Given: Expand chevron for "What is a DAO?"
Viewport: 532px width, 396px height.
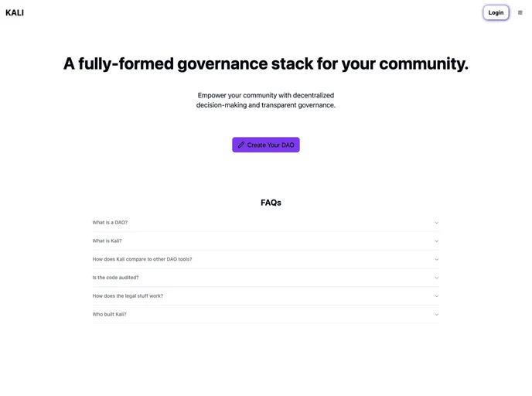Looking at the screenshot, I should point(436,223).
